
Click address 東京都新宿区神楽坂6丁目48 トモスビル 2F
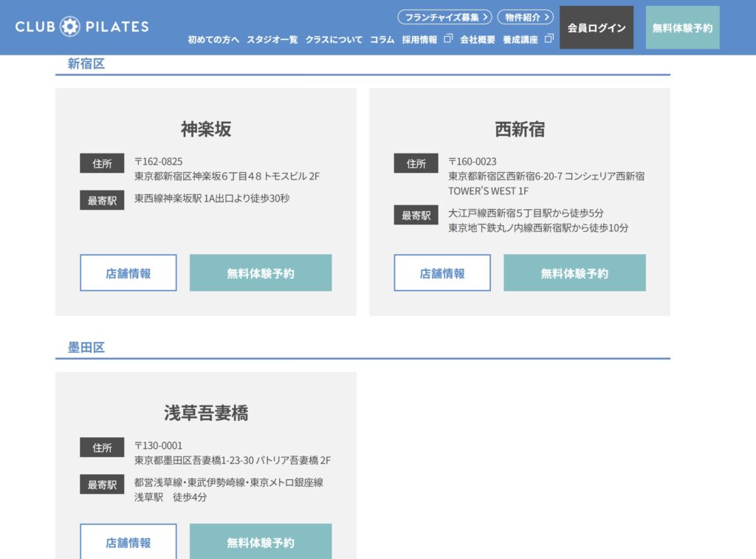click(227, 176)
